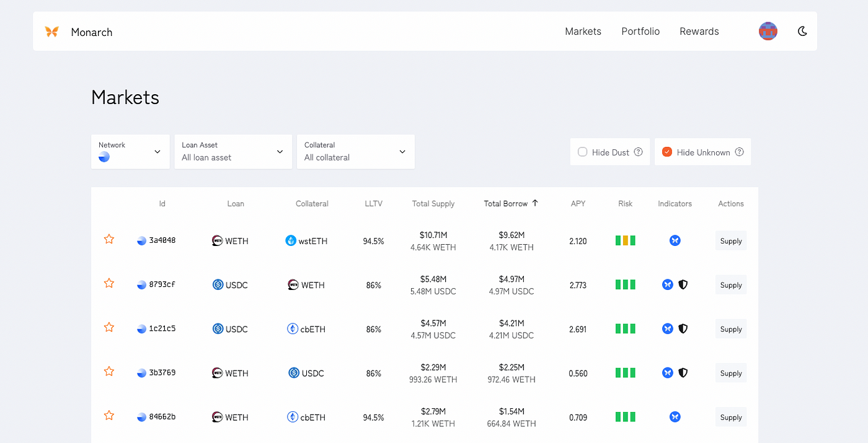Open the user avatar menu

[768, 31]
